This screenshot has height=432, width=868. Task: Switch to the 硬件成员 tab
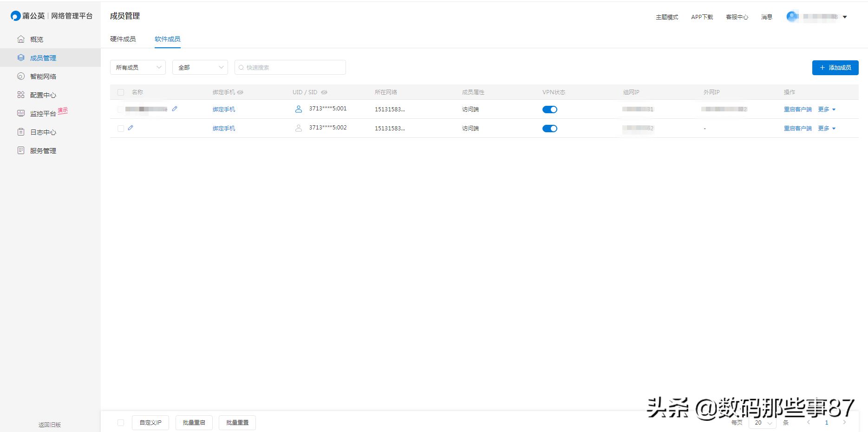coord(123,39)
